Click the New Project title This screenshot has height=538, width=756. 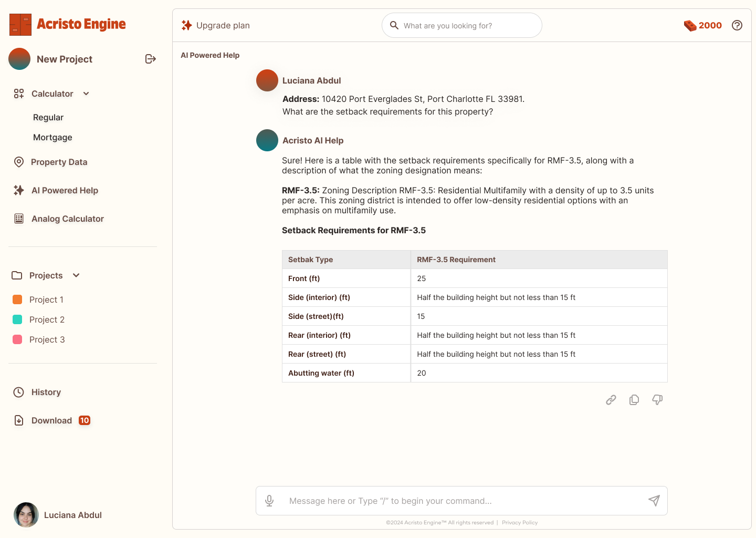pyautogui.click(x=65, y=59)
